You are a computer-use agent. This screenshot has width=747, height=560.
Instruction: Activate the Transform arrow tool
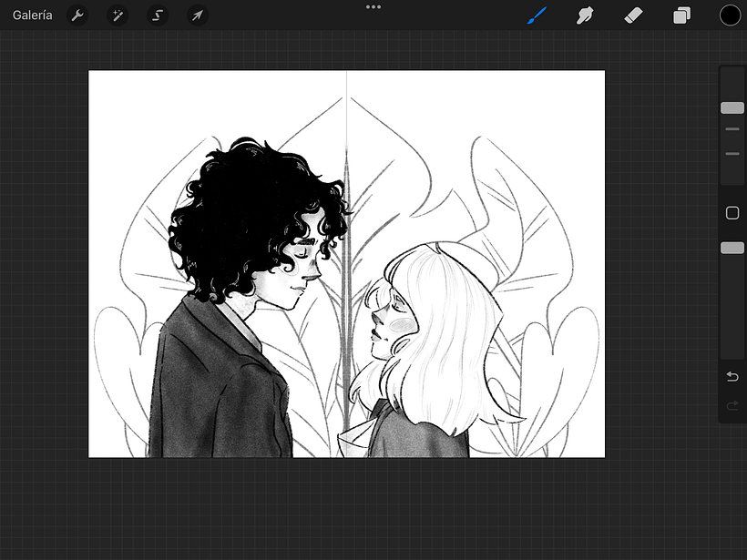coord(197,15)
